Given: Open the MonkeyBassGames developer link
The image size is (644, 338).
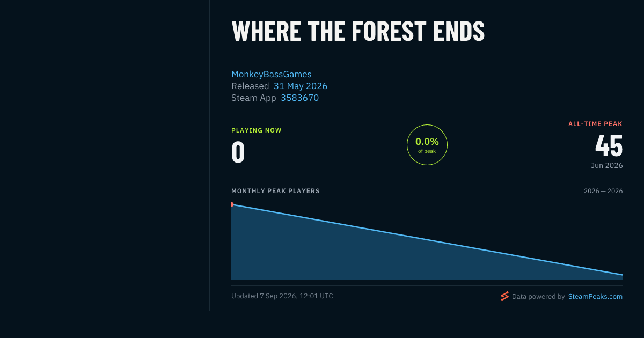Looking at the screenshot, I should click(x=272, y=74).
